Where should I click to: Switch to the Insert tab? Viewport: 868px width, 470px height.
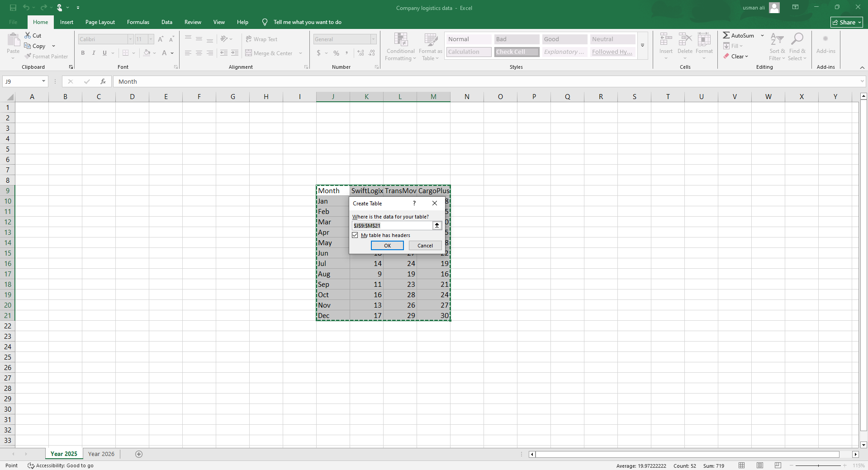coord(66,22)
